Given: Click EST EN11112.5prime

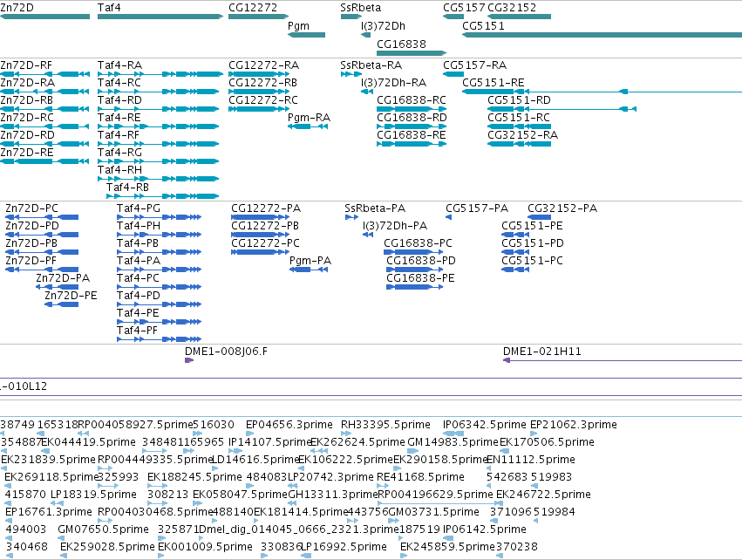Looking at the screenshot, I should [x=531, y=460].
